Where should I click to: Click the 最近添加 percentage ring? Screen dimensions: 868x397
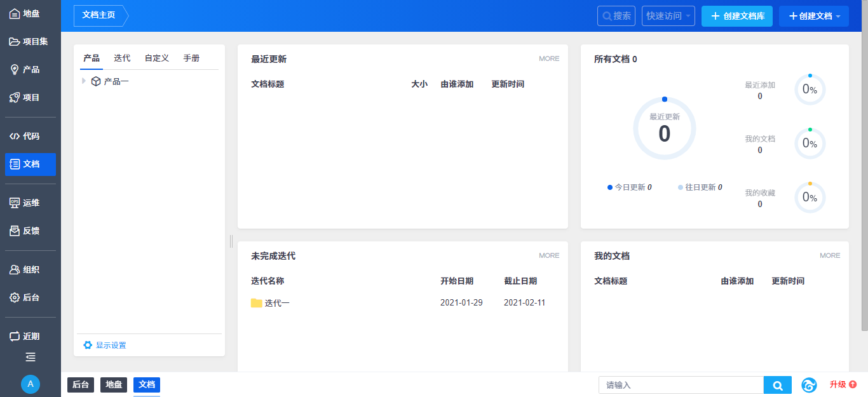[x=810, y=90]
